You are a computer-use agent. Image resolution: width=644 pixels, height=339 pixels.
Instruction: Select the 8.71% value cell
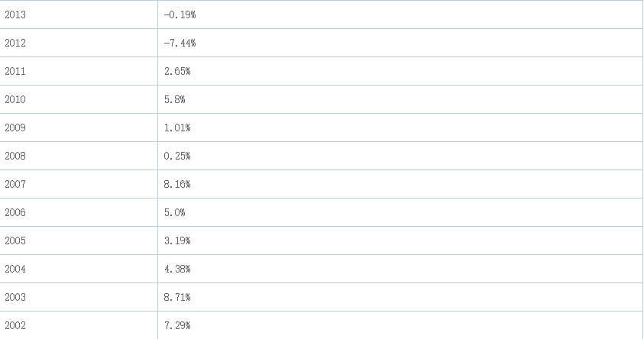177,297
